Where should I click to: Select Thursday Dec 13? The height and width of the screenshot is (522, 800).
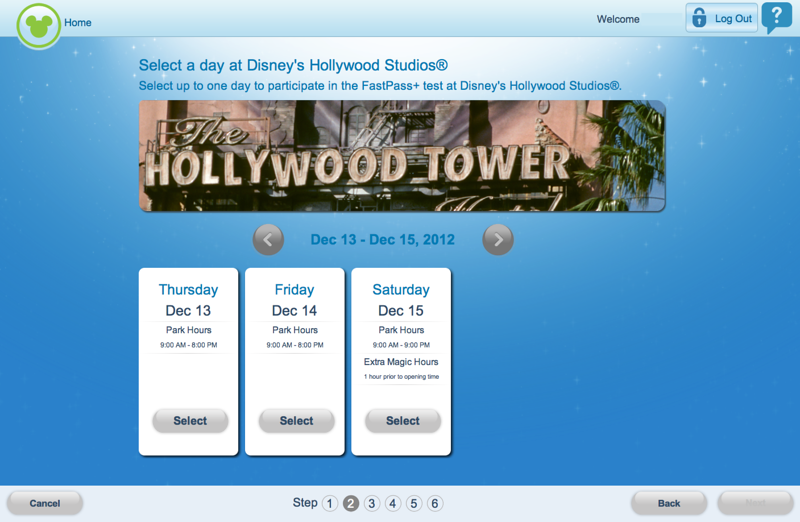point(190,421)
